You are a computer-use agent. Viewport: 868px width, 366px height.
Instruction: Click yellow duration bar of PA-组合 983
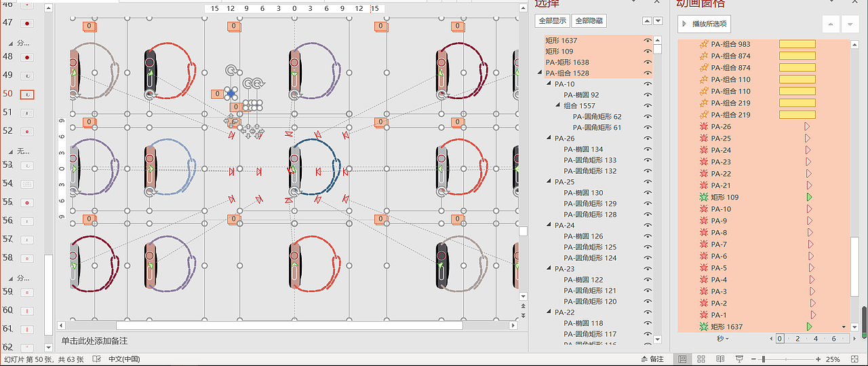point(797,44)
